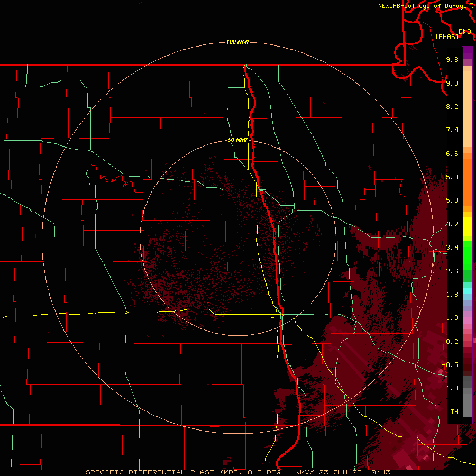This screenshot has width=476, height=476.
Task: Click the pale peach legend swatch
Action: click(x=467, y=108)
